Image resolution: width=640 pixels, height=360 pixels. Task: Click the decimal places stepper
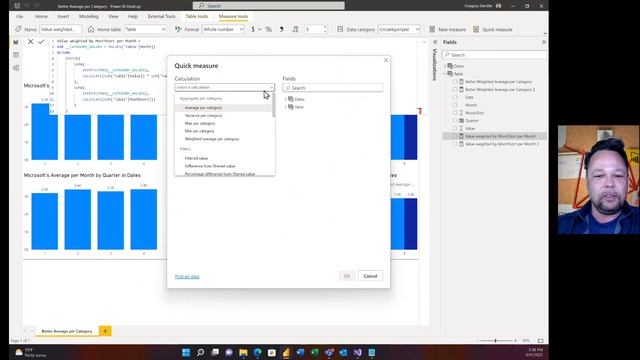click(x=325, y=29)
